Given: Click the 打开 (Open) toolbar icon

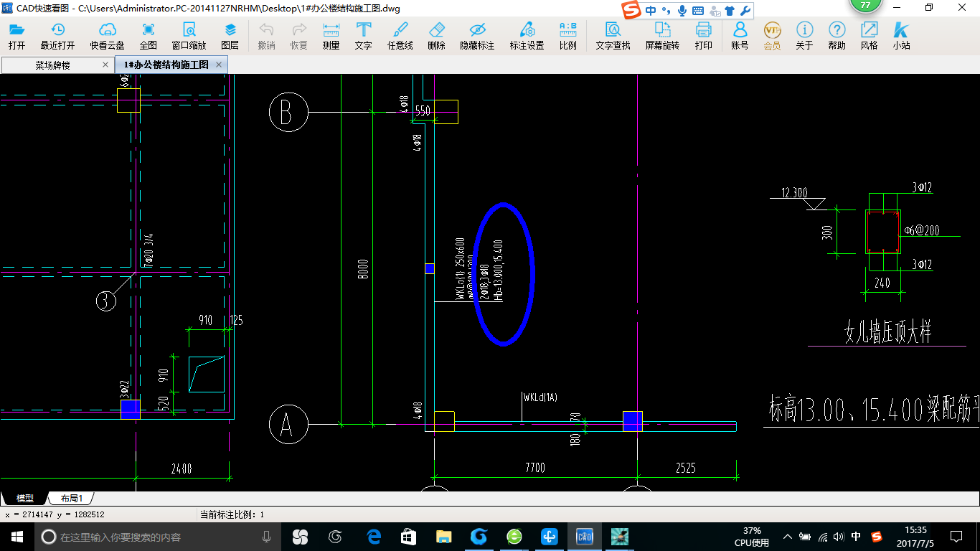Looking at the screenshot, I should (x=17, y=36).
